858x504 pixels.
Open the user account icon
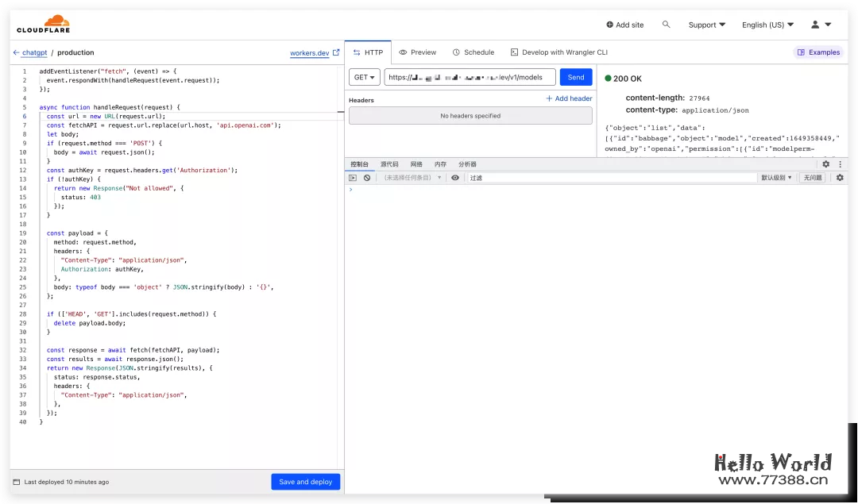tap(814, 25)
